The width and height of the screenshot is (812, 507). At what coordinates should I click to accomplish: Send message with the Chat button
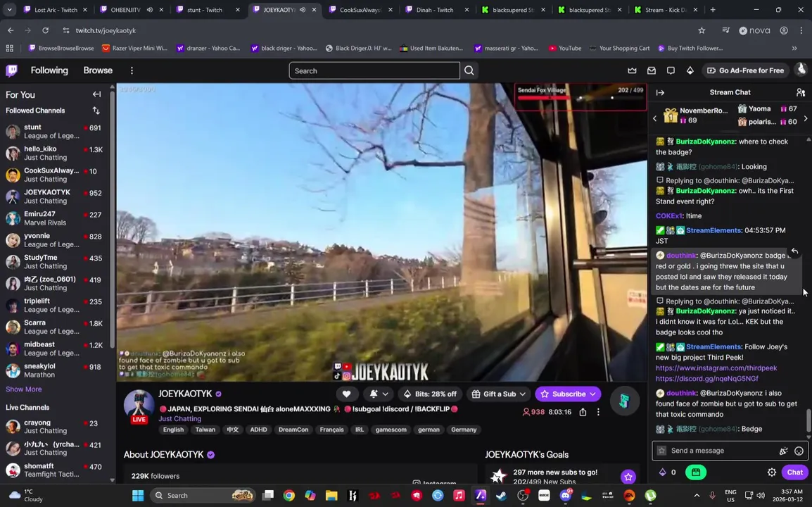click(x=795, y=472)
